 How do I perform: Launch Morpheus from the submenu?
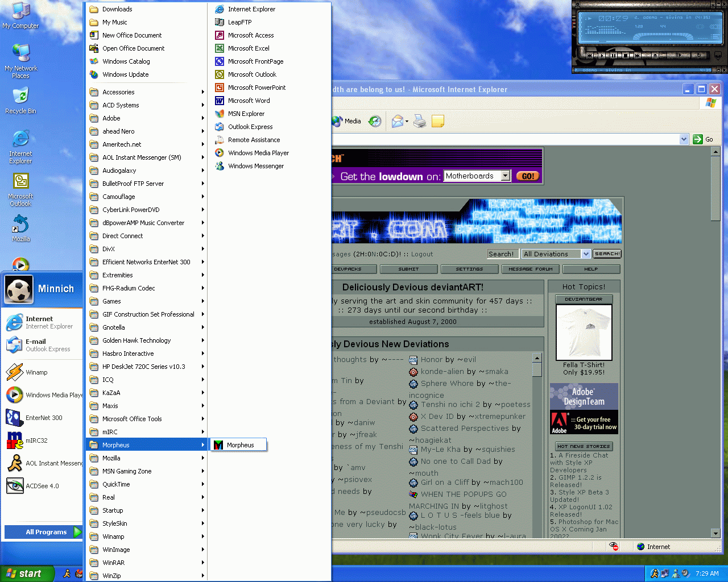click(x=239, y=445)
